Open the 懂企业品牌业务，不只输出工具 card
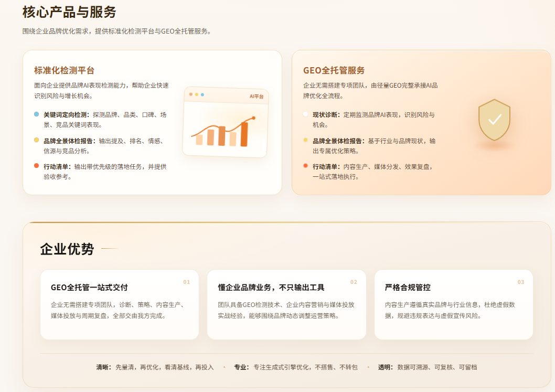 coord(287,304)
